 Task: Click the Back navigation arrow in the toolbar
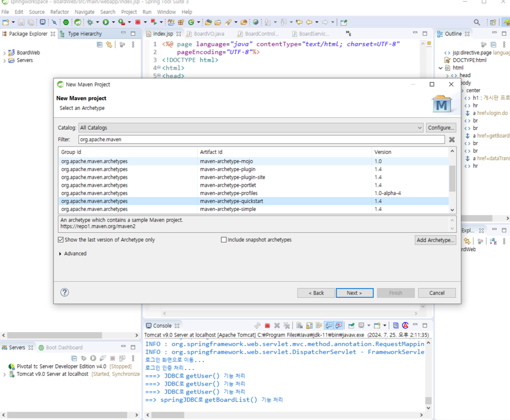[x=309, y=22]
